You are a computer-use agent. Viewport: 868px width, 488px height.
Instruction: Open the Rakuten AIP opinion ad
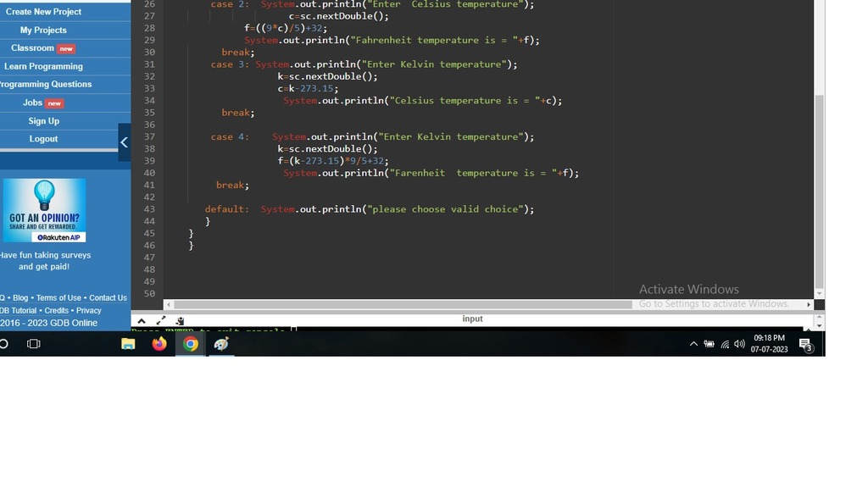click(44, 210)
